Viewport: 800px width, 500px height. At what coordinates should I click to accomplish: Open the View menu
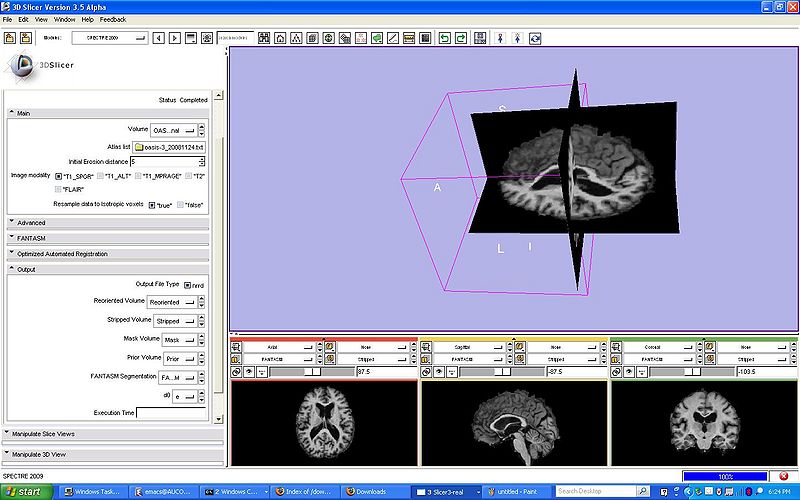tap(41, 19)
